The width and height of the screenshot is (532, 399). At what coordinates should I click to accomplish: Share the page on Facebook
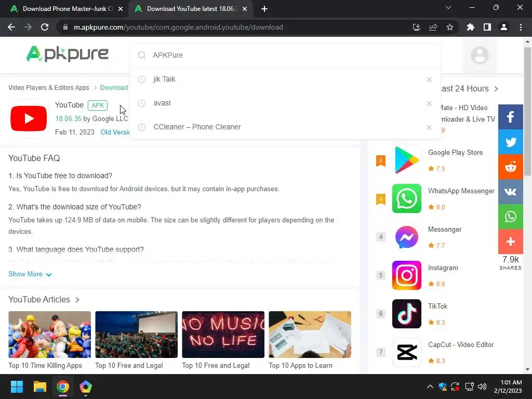click(x=510, y=117)
